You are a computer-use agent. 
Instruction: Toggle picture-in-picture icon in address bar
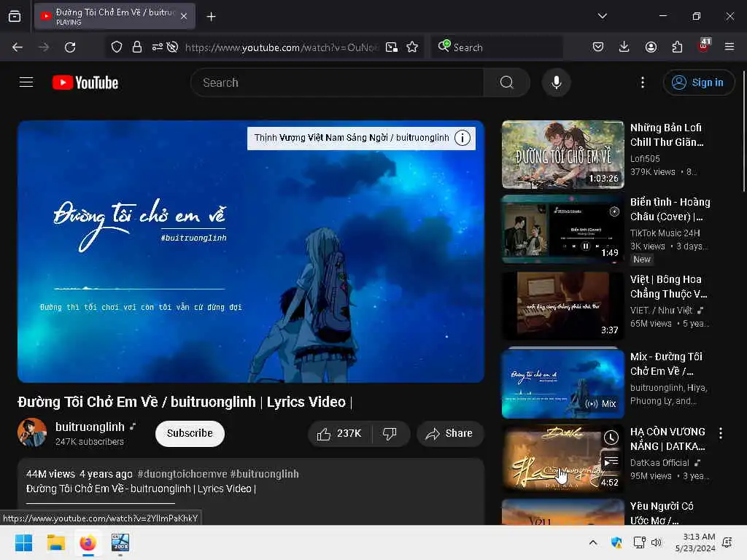click(392, 47)
